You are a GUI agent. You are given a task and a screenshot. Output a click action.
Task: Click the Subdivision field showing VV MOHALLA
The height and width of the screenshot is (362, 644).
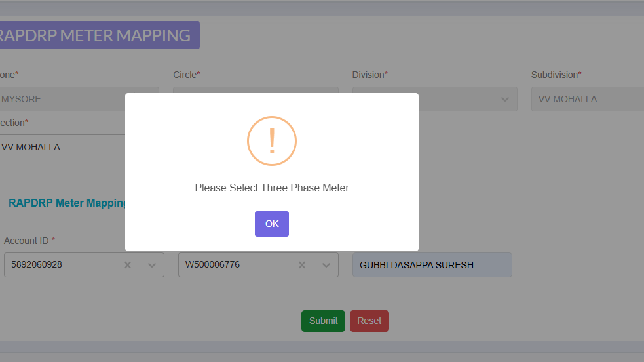click(586, 99)
